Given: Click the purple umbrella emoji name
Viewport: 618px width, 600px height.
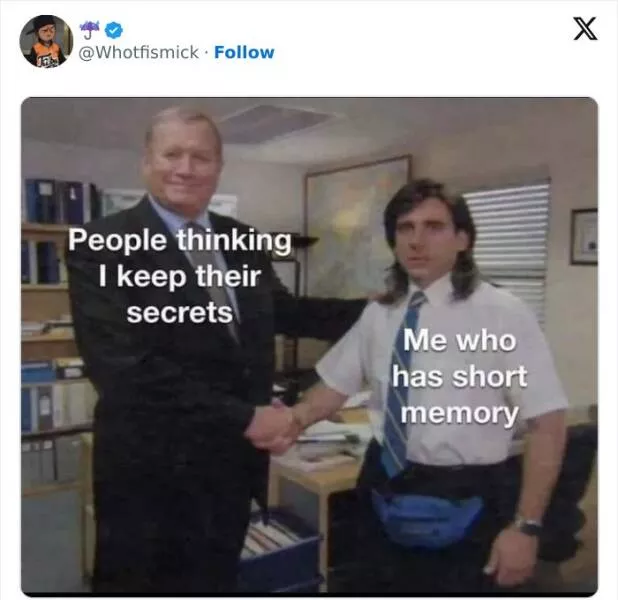Looking at the screenshot, I should (90, 30).
